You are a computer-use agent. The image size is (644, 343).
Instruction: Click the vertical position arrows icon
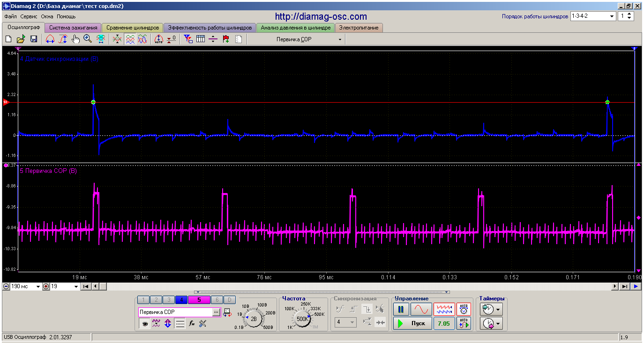click(168, 323)
